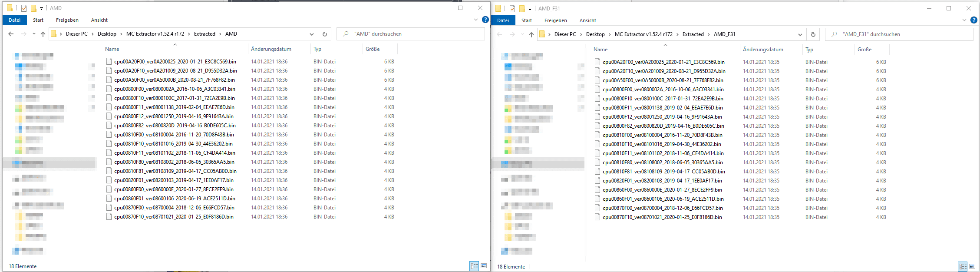This screenshot has width=980, height=272.
Task: Switch AMD_F31 window to large icons view
Action: click(x=972, y=266)
